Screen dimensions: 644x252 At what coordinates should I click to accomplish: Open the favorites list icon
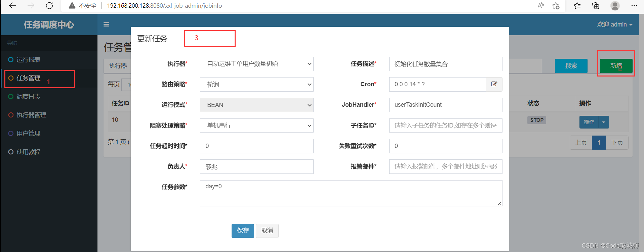click(x=577, y=6)
